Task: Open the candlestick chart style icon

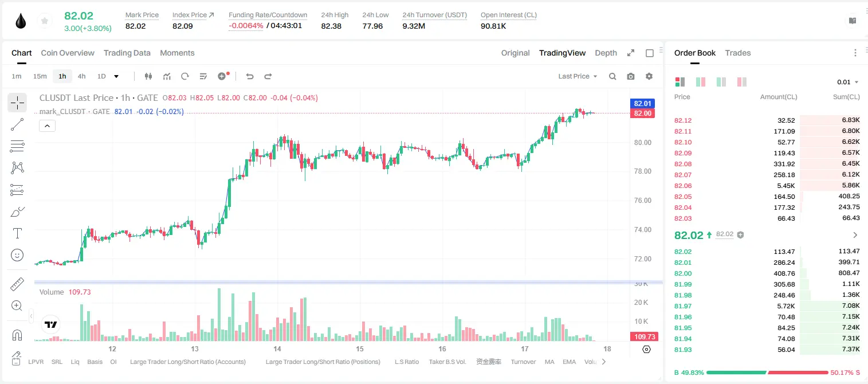Action: click(x=148, y=76)
